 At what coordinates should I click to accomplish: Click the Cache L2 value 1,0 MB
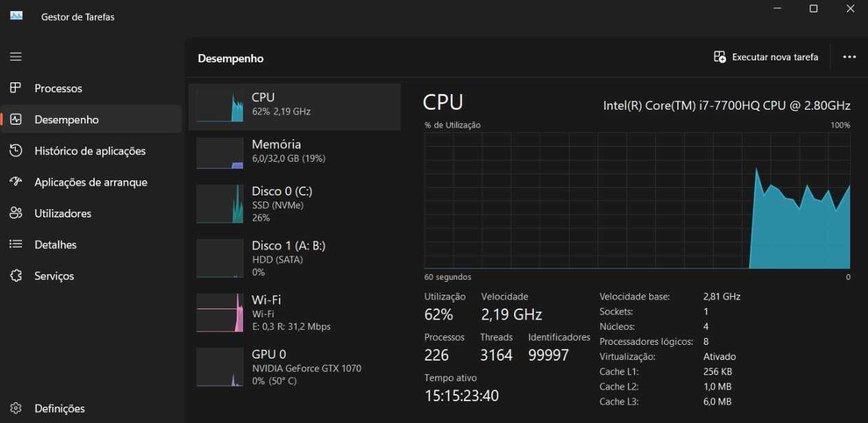coord(717,387)
